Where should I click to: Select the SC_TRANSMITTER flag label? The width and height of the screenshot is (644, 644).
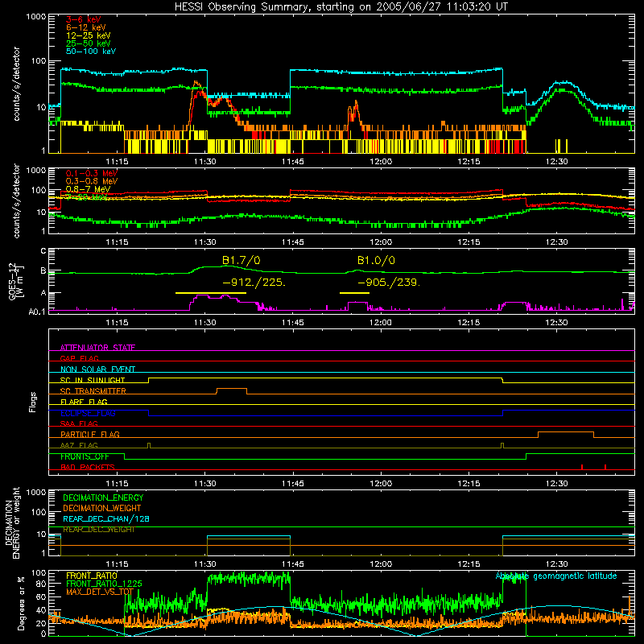93,390
